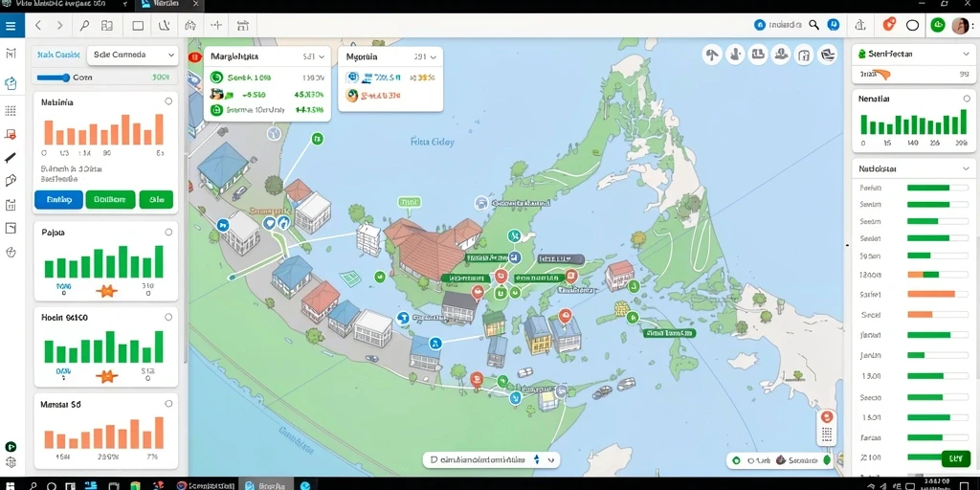Open the Windows Start button

(x=11, y=485)
